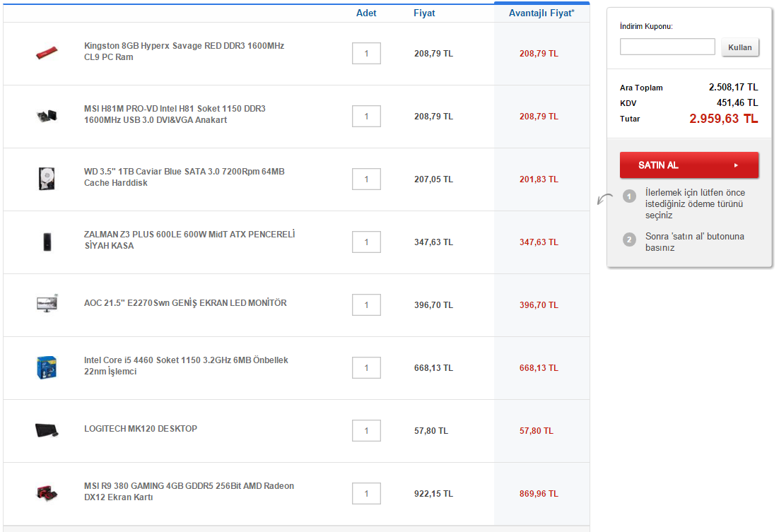Open the MSI H81M motherboard product image

(46, 116)
